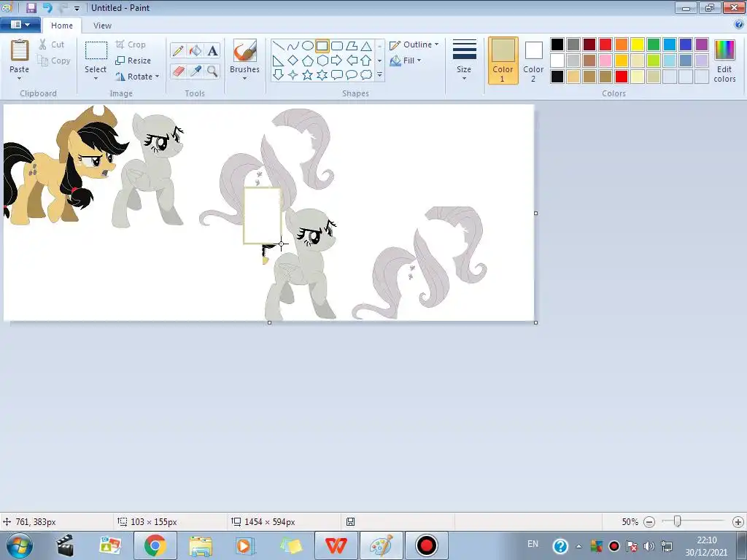Open the Windows Start button
The width and height of the screenshot is (747, 560).
20,545
